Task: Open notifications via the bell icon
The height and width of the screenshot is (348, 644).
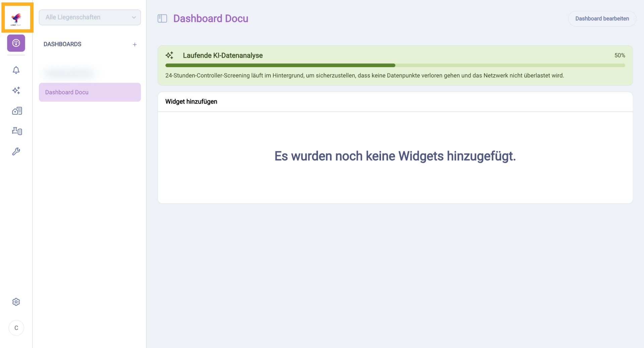Action: click(x=16, y=70)
